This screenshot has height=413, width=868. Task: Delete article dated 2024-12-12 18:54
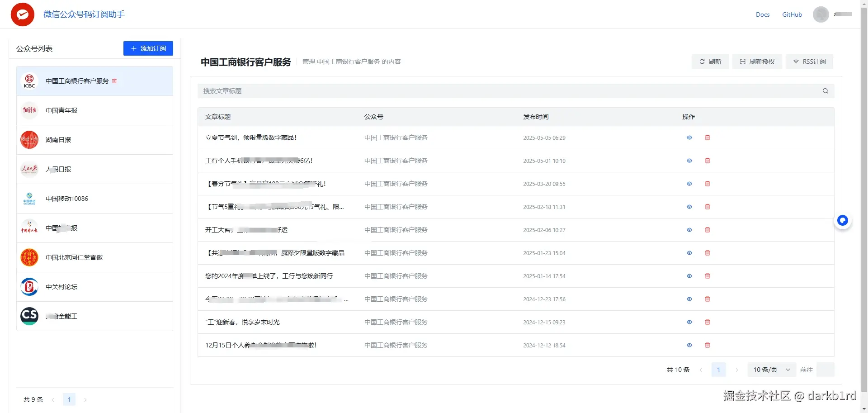pos(708,345)
